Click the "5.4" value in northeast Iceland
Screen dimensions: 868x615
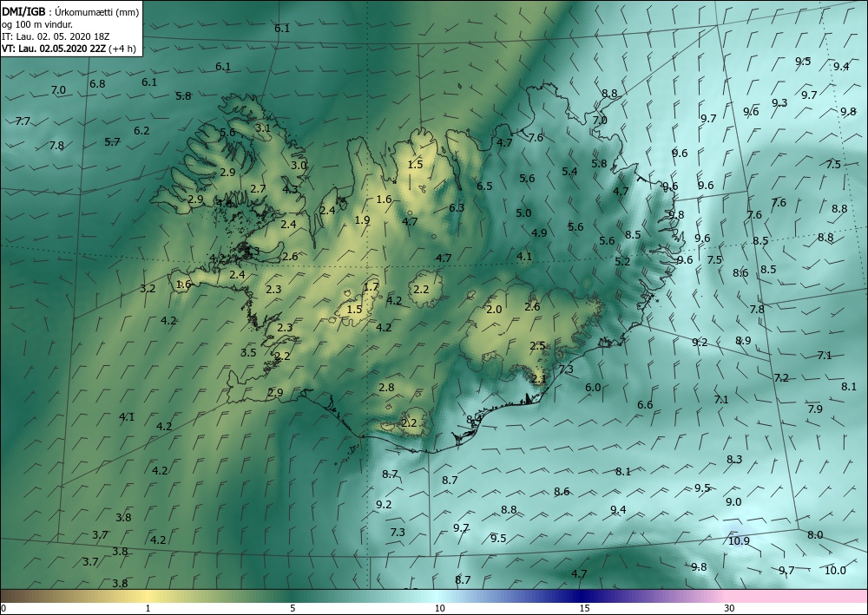tap(569, 172)
